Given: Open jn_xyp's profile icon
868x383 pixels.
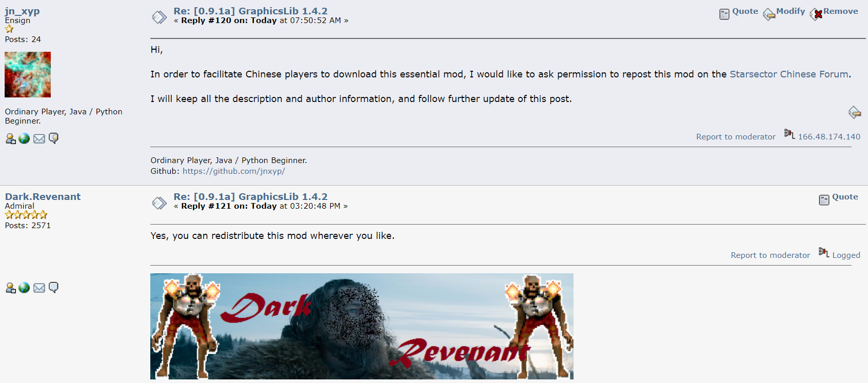Looking at the screenshot, I should pos(10,138).
